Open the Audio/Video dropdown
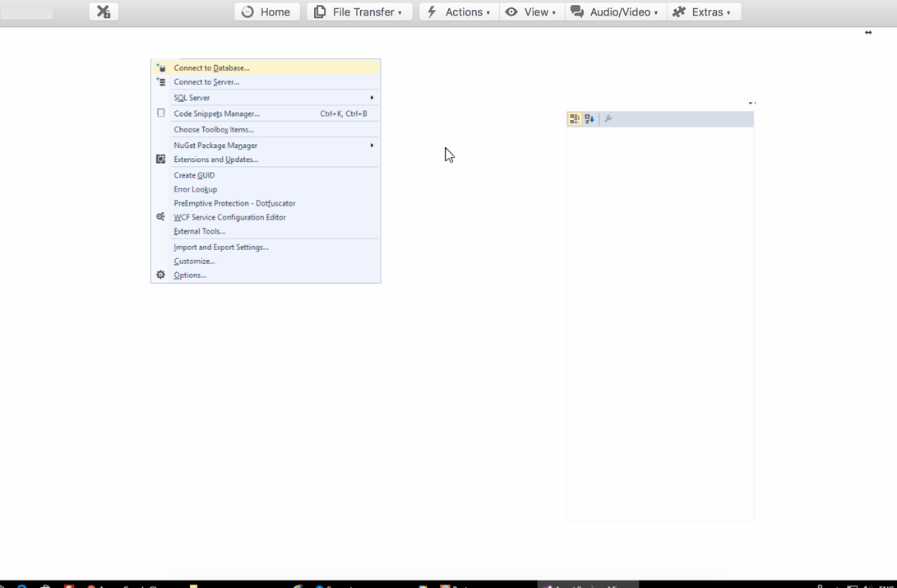Viewport: 897px width, 588px height. [615, 12]
